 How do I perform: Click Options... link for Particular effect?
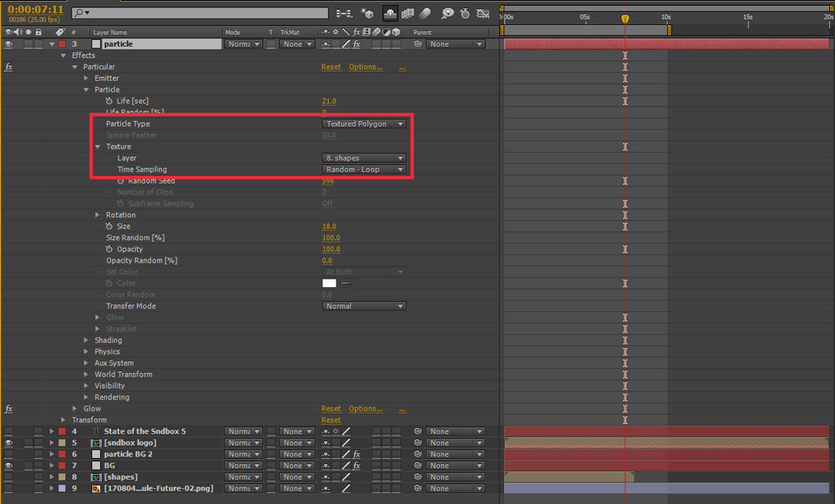point(366,67)
